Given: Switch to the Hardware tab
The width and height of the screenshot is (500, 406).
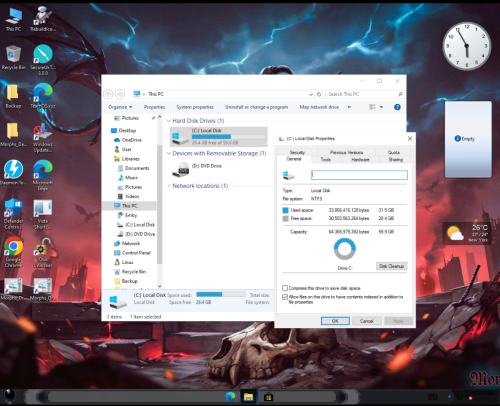Looking at the screenshot, I should point(360,160).
